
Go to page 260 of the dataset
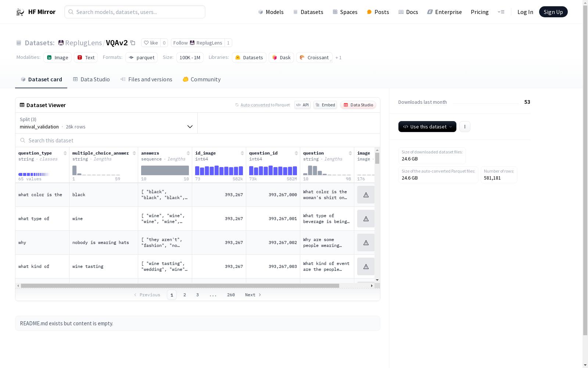pos(231,295)
